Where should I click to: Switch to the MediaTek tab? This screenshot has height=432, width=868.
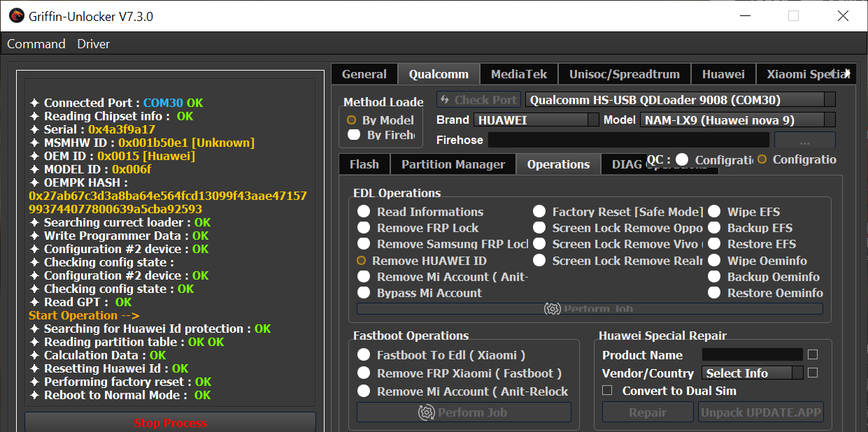[x=518, y=74]
